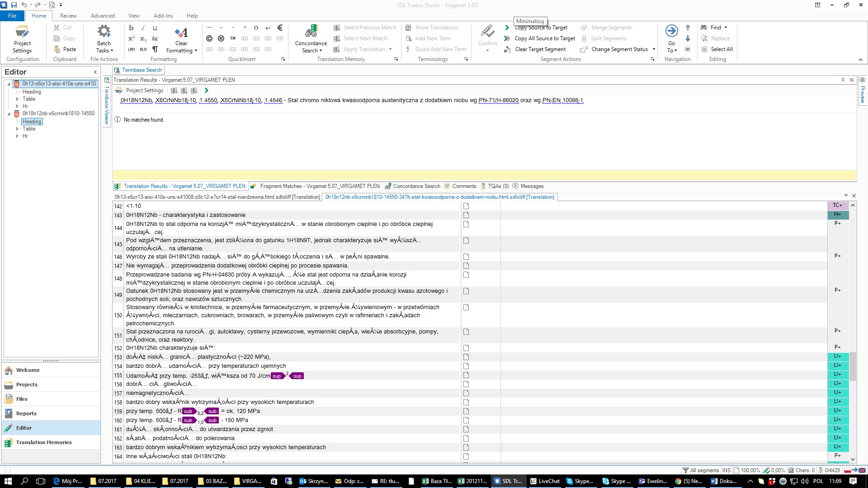The height and width of the screenshot is (488, 868).
Task: Collapse the 0h13-x6cr13-aisi-410s file node
Action: (9, 84)
